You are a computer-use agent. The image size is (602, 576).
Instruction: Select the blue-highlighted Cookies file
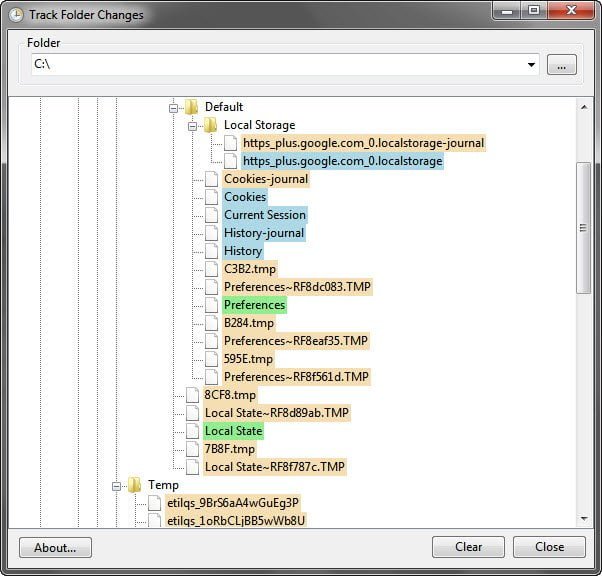245,197
